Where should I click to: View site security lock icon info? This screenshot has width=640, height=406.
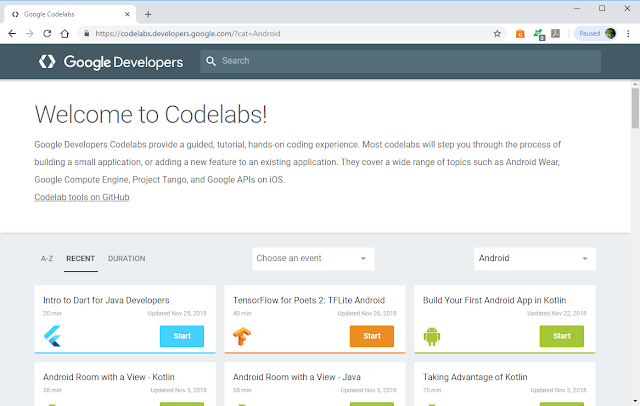(87, 34)
